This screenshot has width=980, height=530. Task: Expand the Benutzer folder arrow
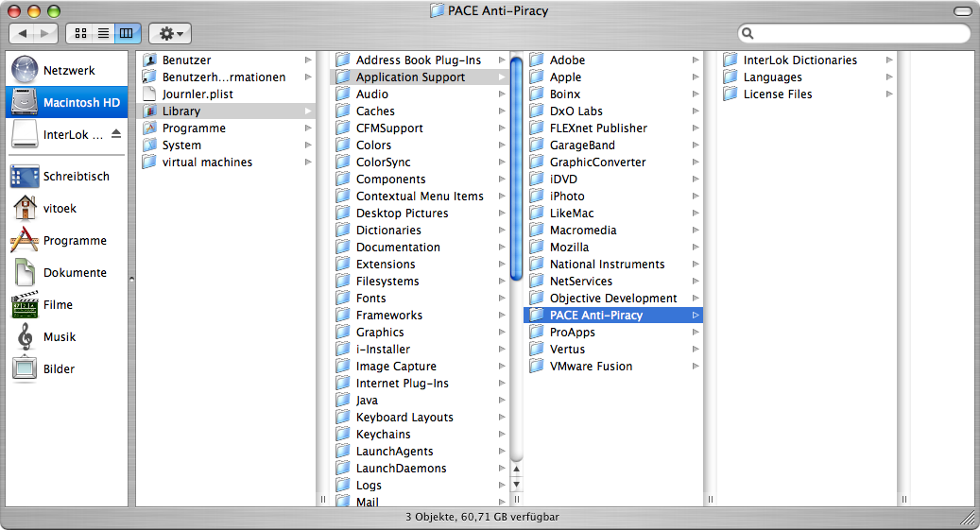[308, 60]
